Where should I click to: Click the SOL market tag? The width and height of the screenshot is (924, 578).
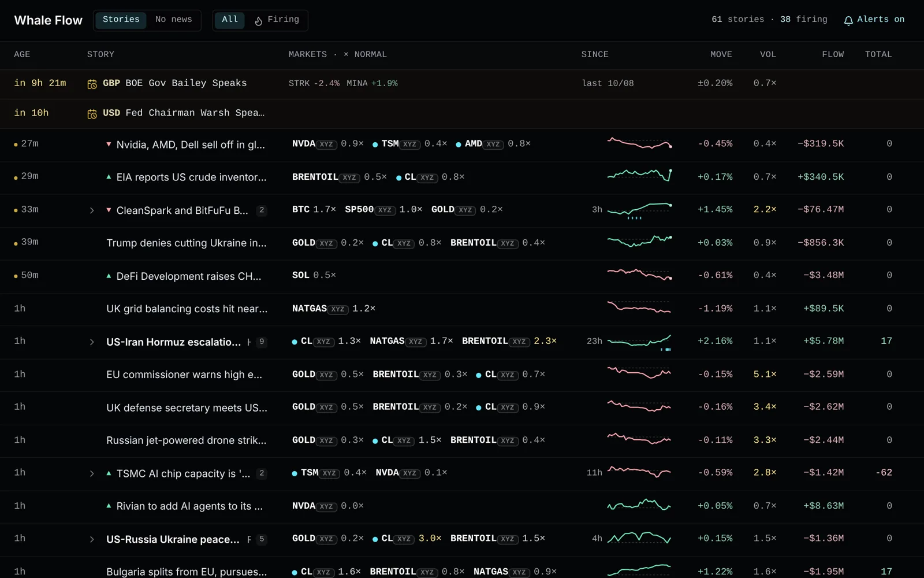(x=301, y=275)
